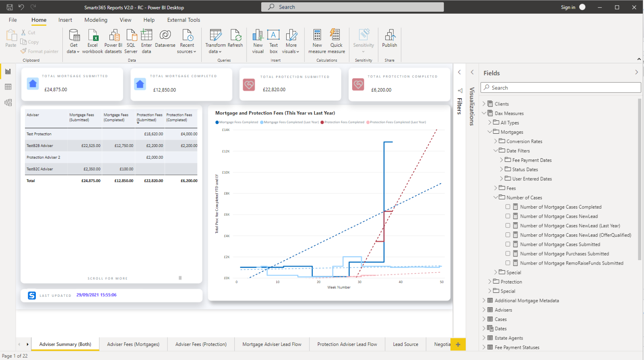Connect to SQL Server
The width and height of the screenshot is (644, 360).
tap(131, 41)
